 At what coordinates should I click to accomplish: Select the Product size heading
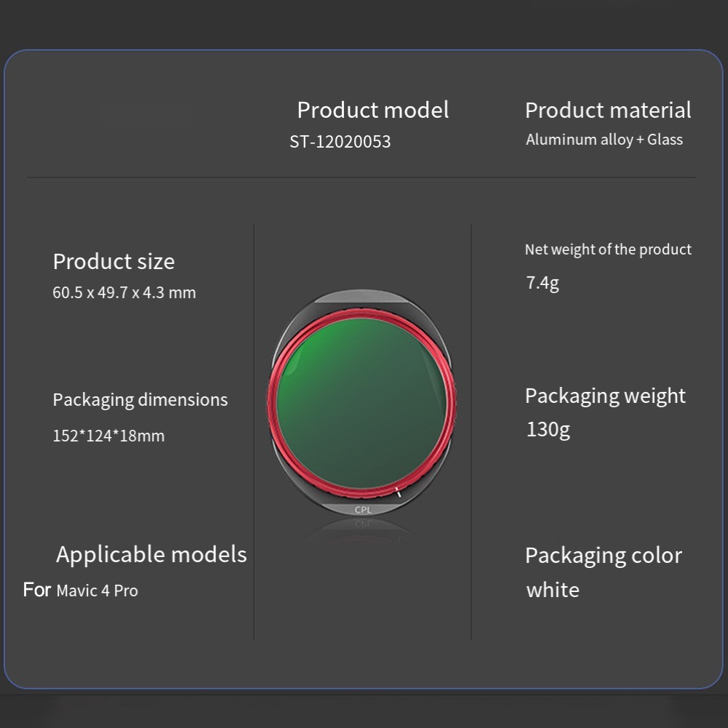[113, 261]
